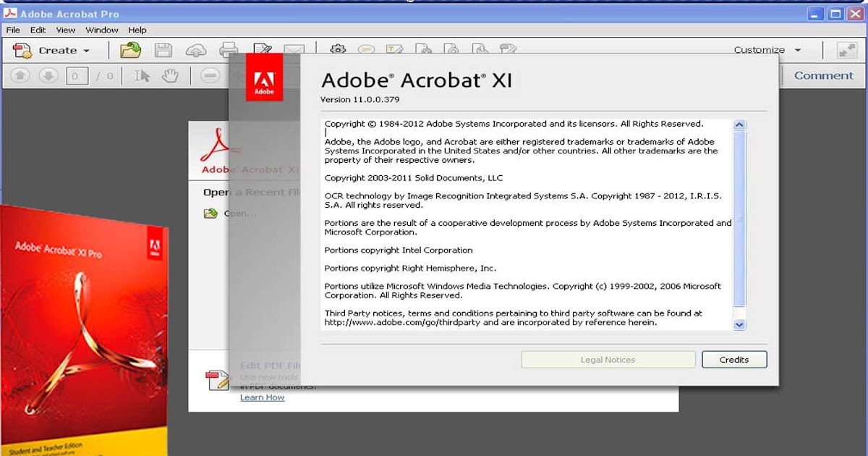The width and height of the screenshot is (868, 456).
Task: Open the Window menu
Action: pos(102,30)
